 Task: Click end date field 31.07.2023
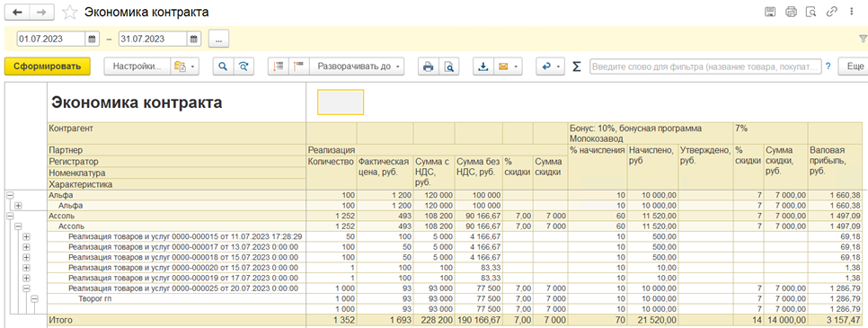pyautogui.click(x=152, y=39)
